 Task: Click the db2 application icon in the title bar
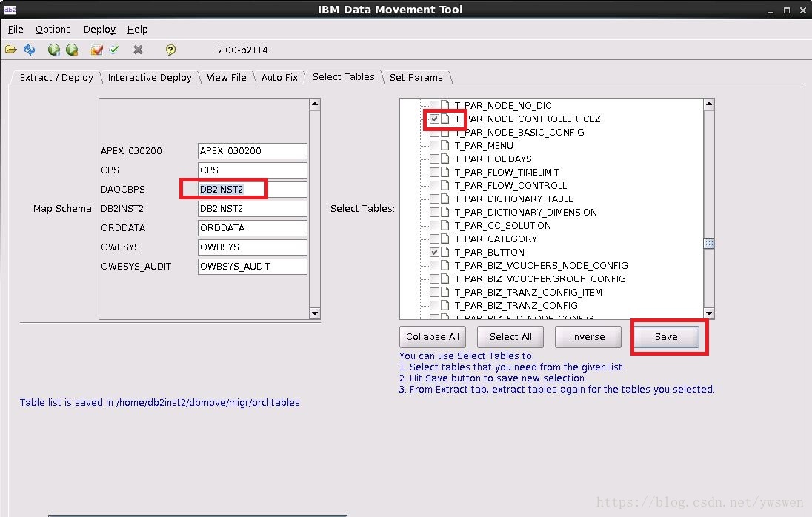pos(10,10)
